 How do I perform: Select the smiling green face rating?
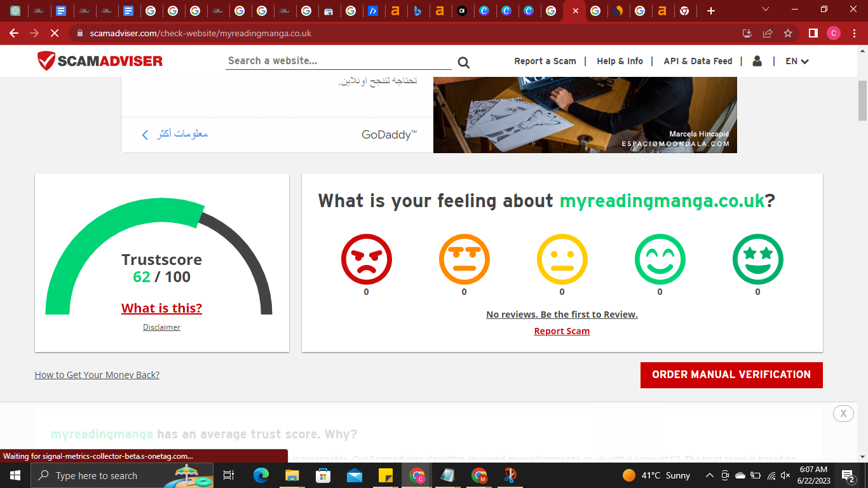pyautogui.click(x=660, y=259)
